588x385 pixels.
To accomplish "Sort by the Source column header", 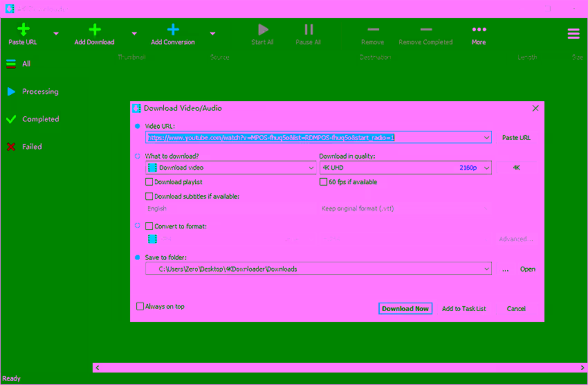I will coord(219,57).
